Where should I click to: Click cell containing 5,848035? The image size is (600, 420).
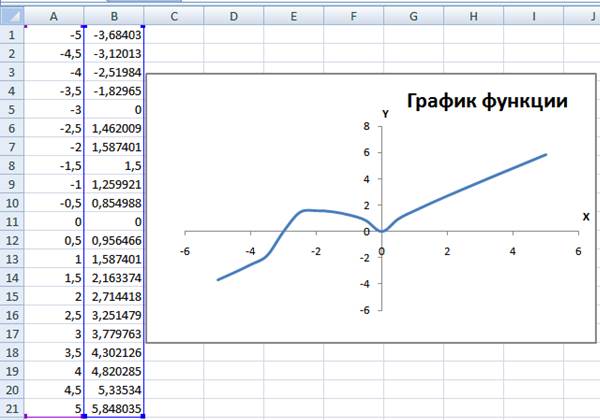(x=114, y=409)
